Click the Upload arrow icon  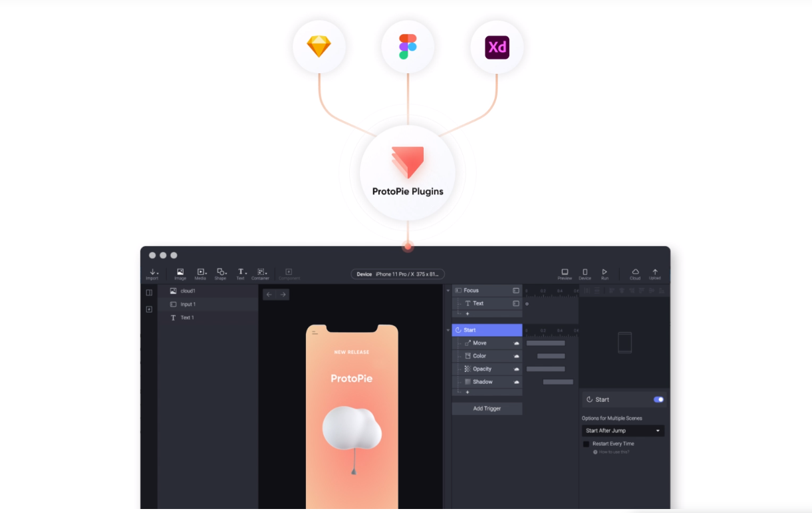click(x=655, y=274)
